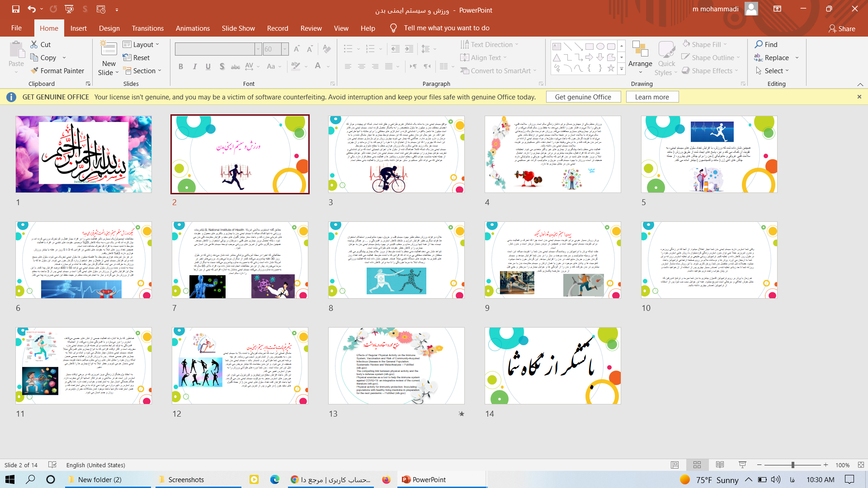This screenshot has height=488, width=868.
Task: Click the Get genuine Office button
Action: [583, 97]
